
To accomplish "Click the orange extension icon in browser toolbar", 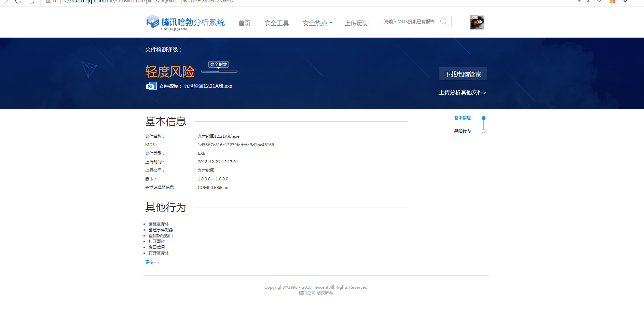I will [x=613, y=1].
